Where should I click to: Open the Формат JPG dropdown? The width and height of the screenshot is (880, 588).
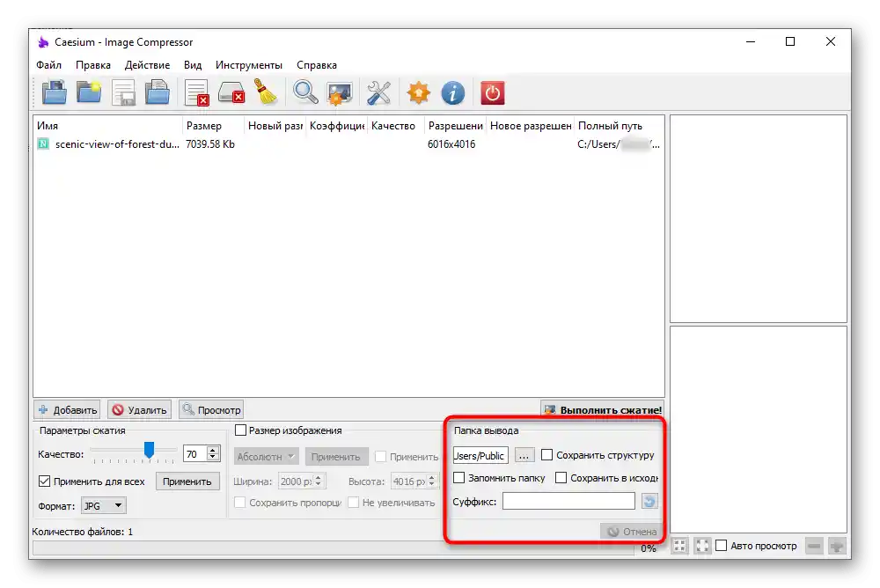(104, 505)
